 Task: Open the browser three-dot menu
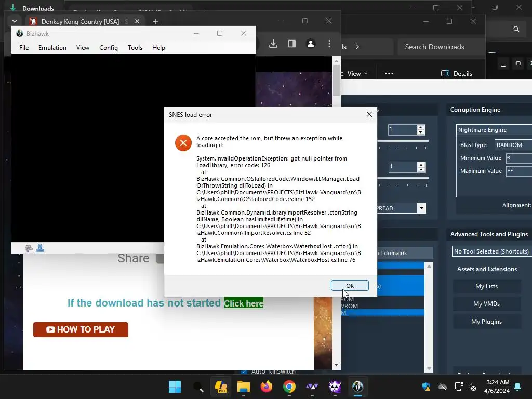329,44
